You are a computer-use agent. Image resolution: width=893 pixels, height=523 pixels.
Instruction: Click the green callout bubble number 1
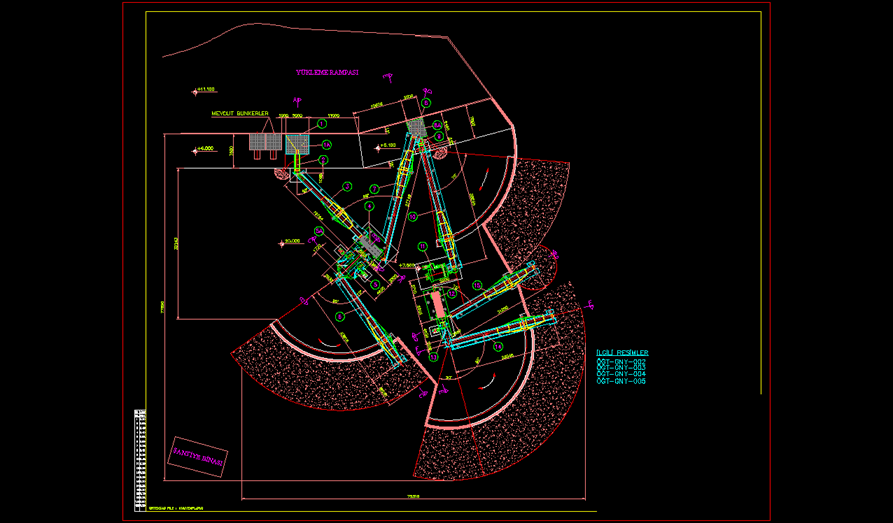(x=322, y=124)
